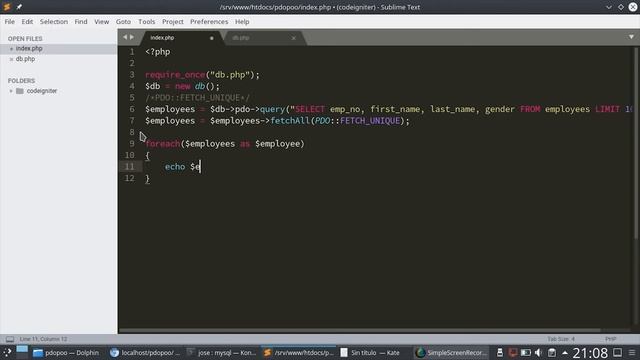Open removable devices tray icon
This screenshot has height=360, width=640.
[500, 353]
